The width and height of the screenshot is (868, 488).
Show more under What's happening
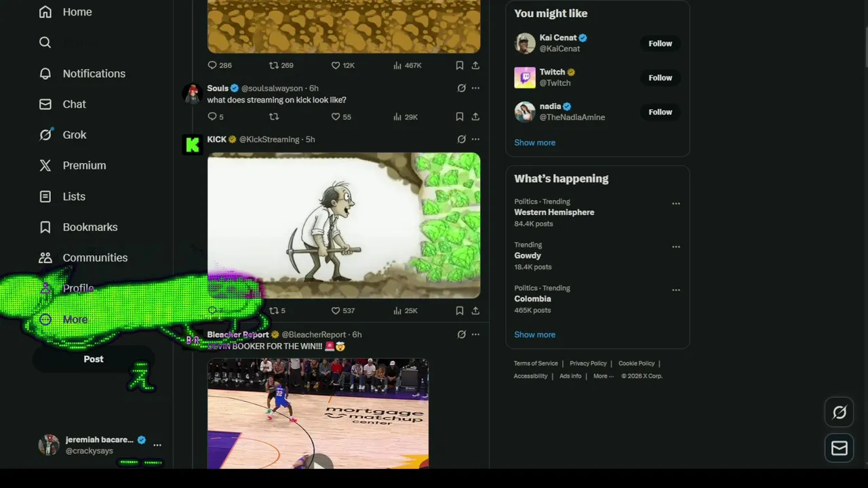[534, 335]
